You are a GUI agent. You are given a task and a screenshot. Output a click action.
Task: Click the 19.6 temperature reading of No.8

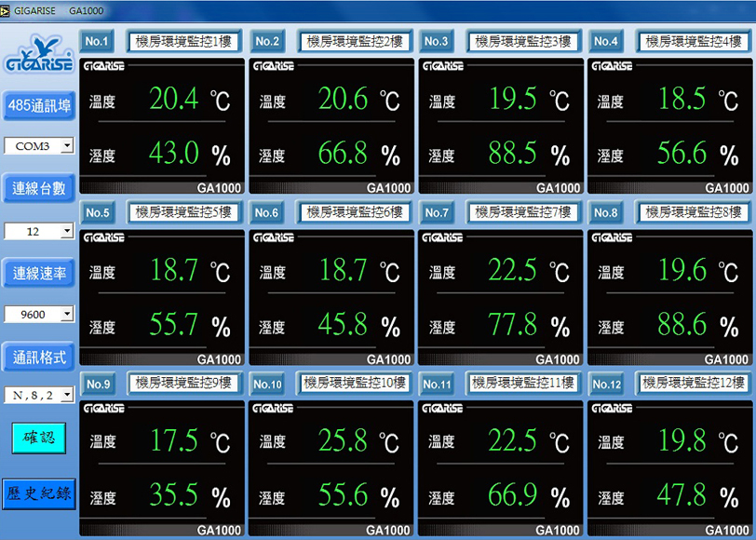coord(682,270)
